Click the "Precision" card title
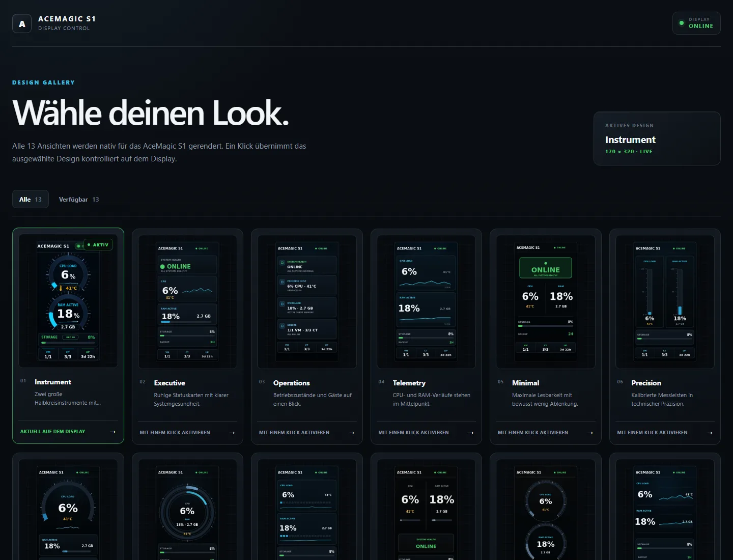The width and height of the screenshot is (733, 560). pyautogui.click(x=646, y=383)
